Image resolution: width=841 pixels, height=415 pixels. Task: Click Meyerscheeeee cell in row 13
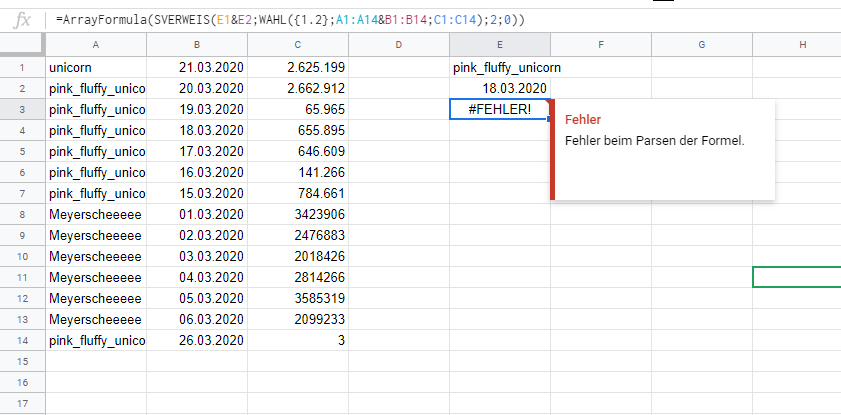point(95,320)
